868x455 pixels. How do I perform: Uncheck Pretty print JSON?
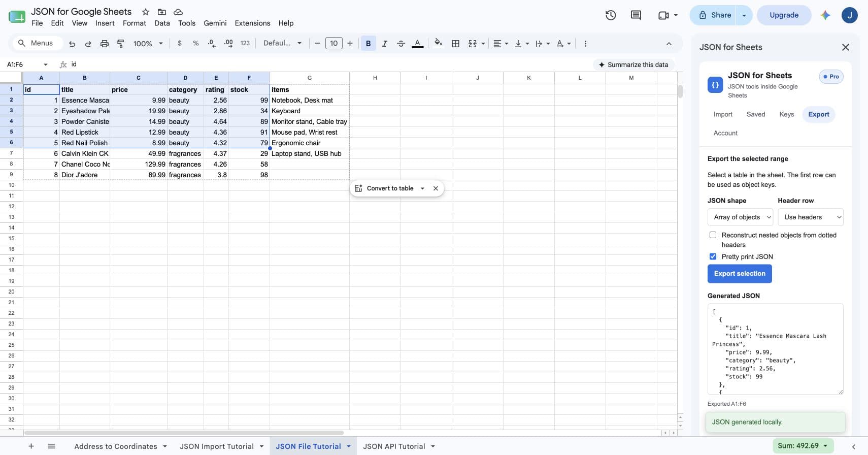(713, 256)
